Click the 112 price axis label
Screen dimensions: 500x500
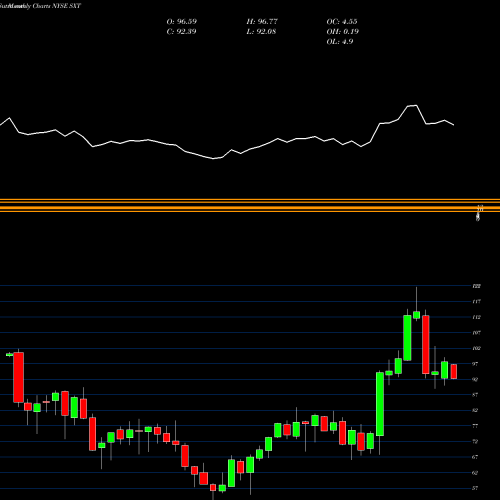[477, 317]
